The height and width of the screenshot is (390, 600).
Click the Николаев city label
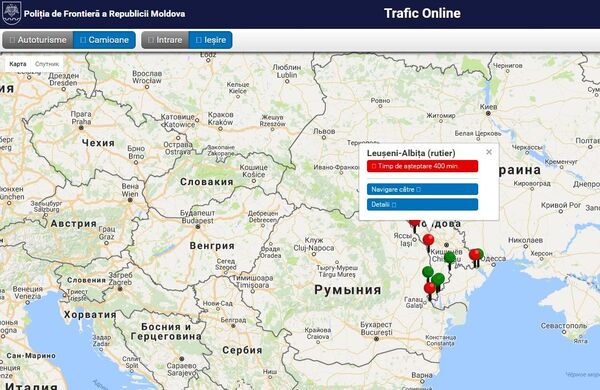(x=525, y=240)
